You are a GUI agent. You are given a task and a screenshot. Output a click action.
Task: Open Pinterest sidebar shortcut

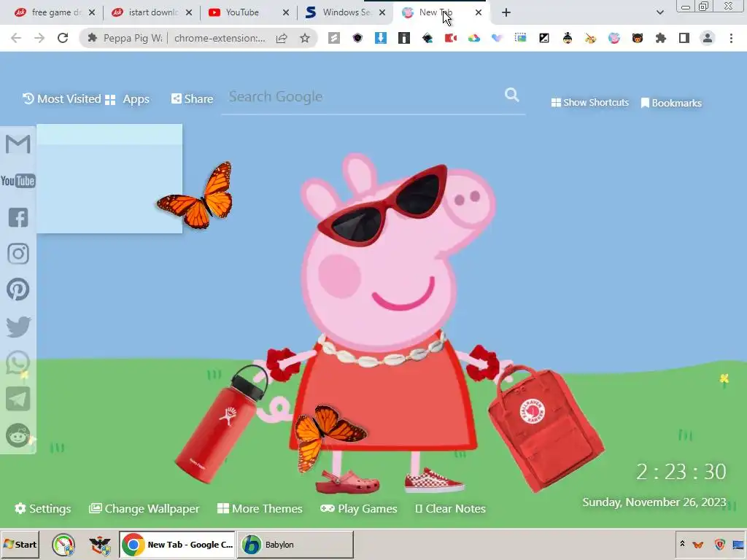point(18,289)
